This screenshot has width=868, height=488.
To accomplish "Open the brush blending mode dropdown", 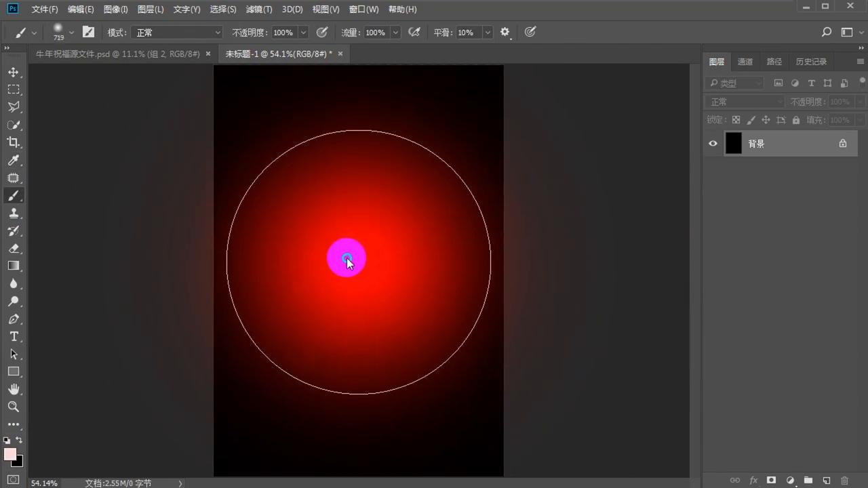I will tap(176, 32).
